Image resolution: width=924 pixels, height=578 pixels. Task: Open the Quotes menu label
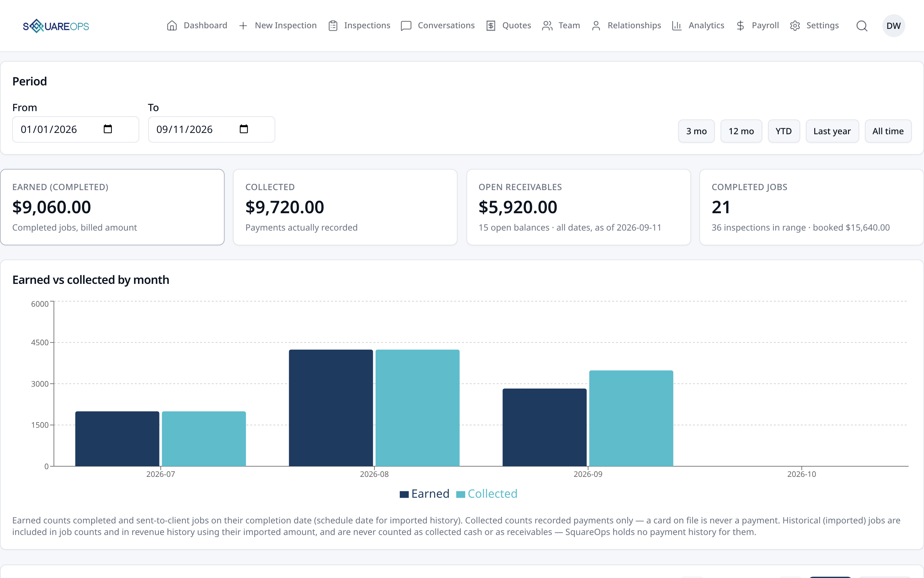point(517,25)
